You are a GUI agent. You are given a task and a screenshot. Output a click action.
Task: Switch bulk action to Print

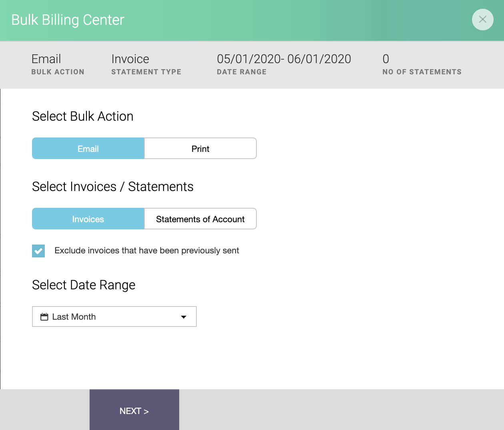point(200,148)
